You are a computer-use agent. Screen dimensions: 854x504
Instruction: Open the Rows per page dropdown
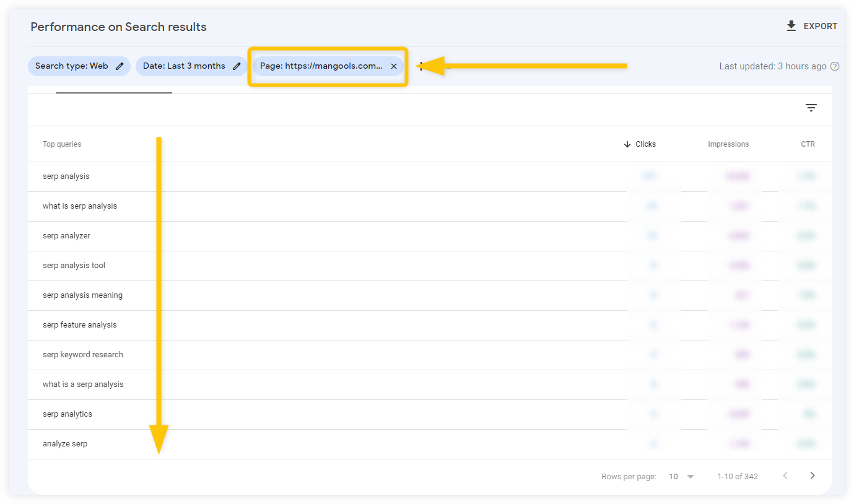(681, 476)
